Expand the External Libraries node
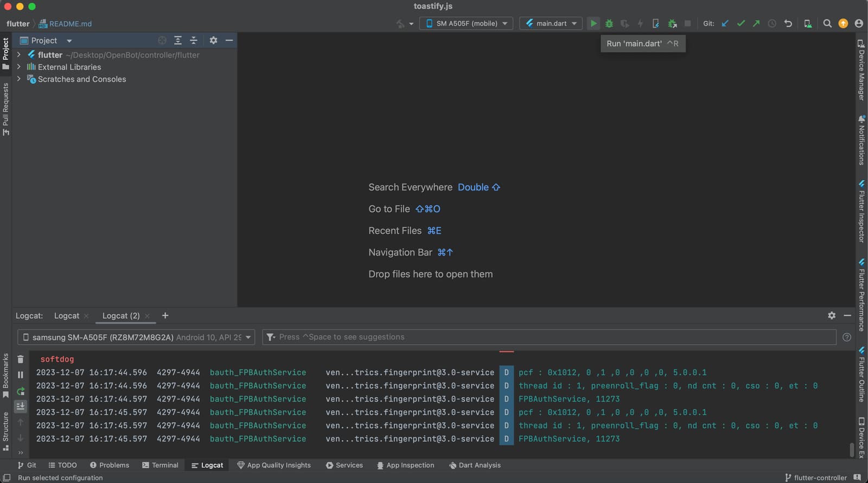The width and height of the screenshot is (868, 483). coord(19,67)
